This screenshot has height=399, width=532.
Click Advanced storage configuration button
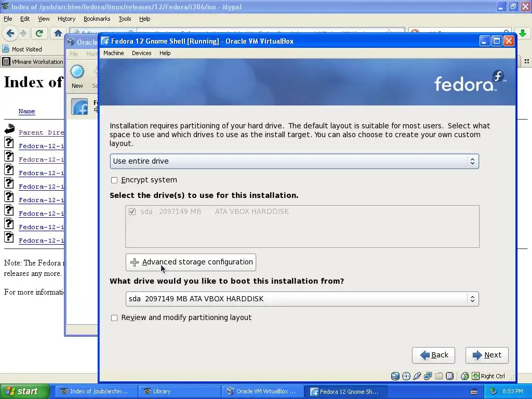click(191, 262)
